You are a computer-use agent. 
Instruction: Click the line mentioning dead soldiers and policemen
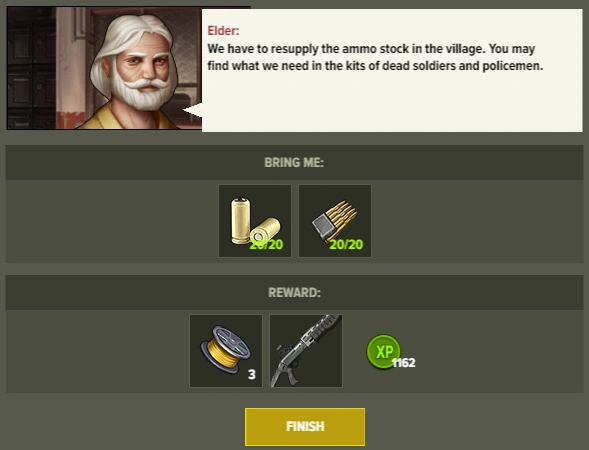(x=375, y=66)
